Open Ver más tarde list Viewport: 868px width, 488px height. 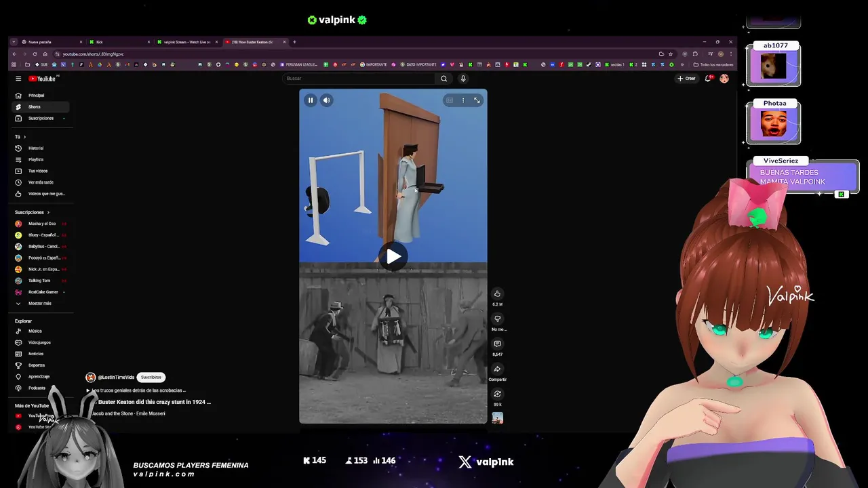point(41,182)
